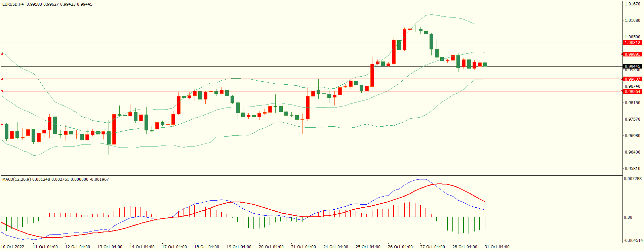The image size is (644, 251).
Task: Click the 13 Oct 04:00 time axis label
Action: click(x=110, y=247)
